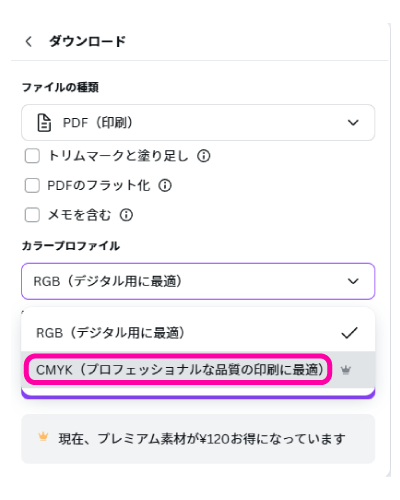
Task: View info tooltip next to メモを含む
Action: tap(126, 215)
